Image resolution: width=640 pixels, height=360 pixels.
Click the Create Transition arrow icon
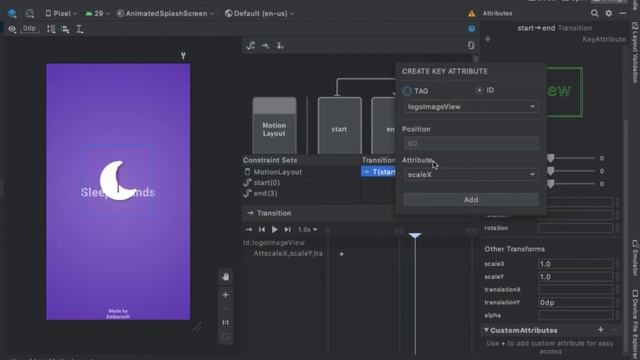pos(265,46)
